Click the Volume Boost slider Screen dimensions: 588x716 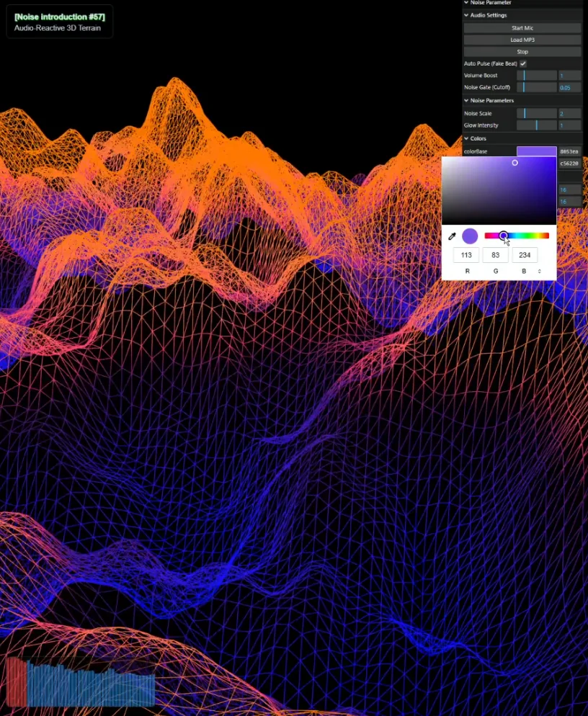coord(536,76)
